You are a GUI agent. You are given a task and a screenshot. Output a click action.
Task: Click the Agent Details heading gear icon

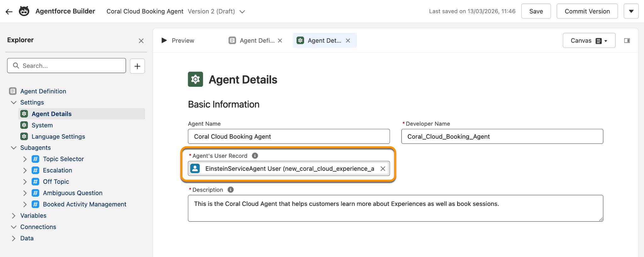click(x=196, y=79)
